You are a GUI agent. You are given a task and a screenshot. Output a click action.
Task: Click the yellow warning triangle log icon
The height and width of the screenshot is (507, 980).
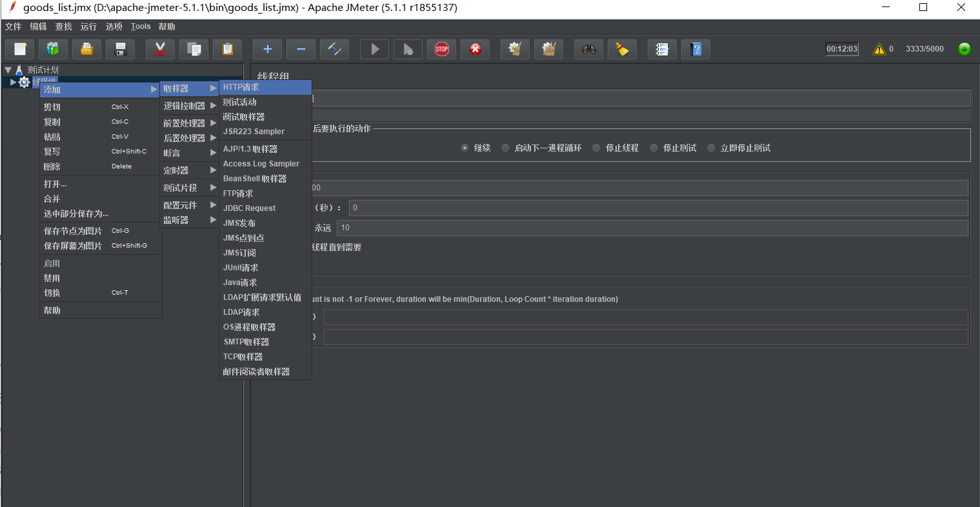[879, 49]
